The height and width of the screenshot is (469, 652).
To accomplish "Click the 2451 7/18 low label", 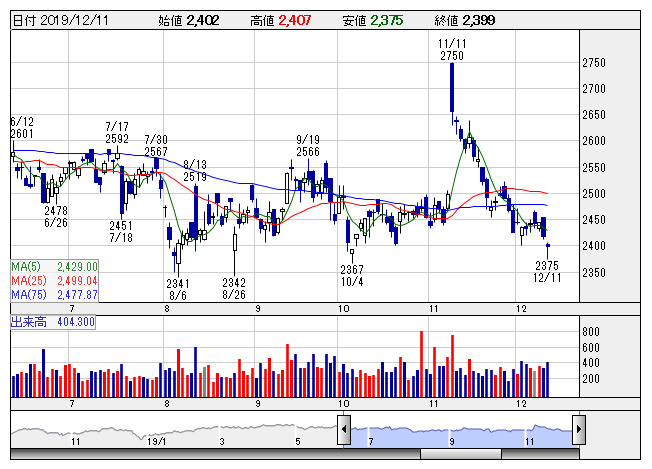I will (121, 232).
